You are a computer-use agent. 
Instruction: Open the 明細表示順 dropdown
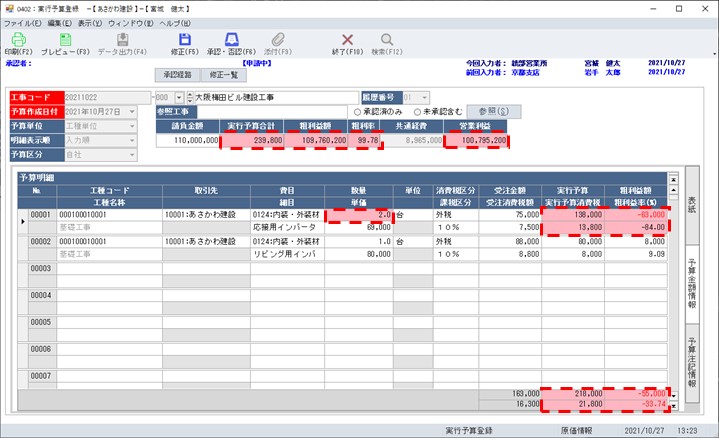[x=131, y=141]
